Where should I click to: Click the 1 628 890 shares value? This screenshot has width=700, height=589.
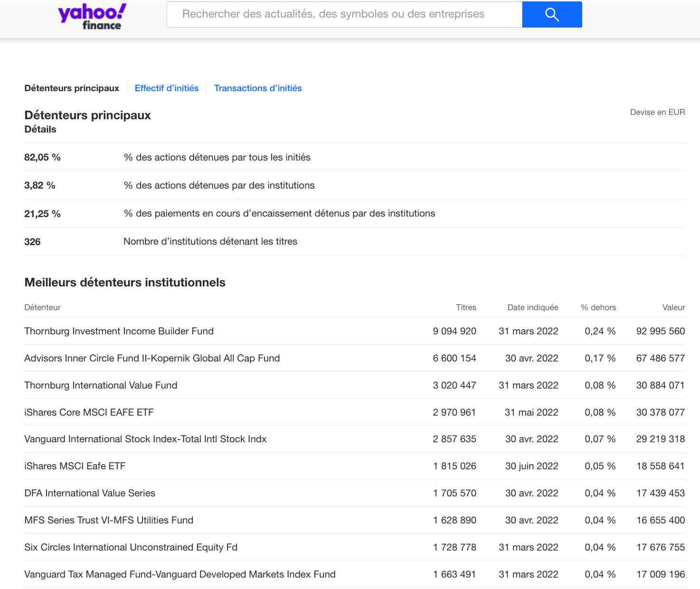pos(454,520)
